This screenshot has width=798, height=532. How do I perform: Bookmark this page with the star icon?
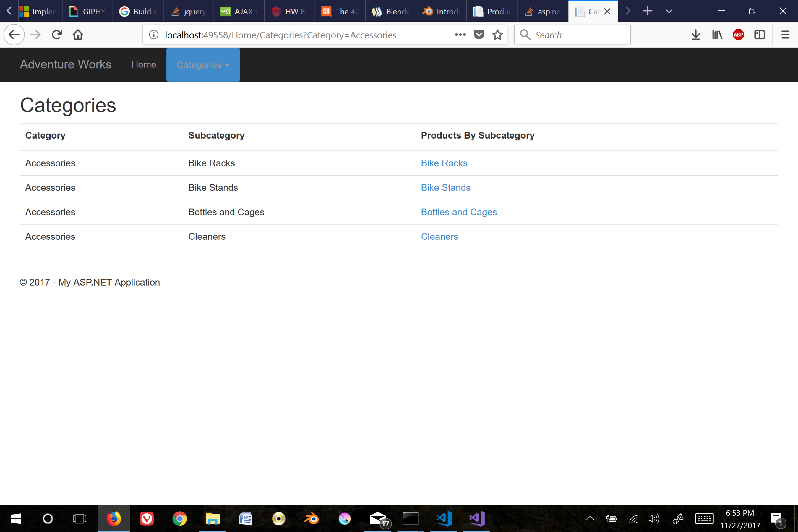[x=497, y=35]
